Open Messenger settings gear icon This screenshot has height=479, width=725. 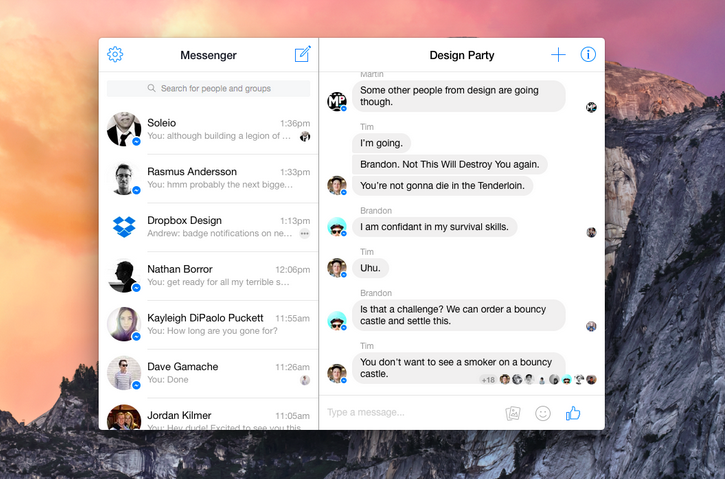(115, 54)
